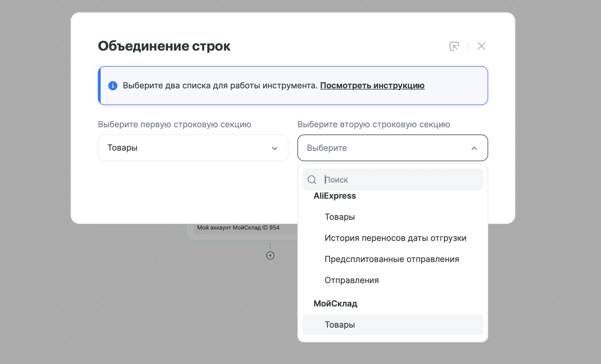Choose Предсплитованные отправления option
Image resolution: width=601 pixels, height=364 pixels.
(x=392, y=259)
